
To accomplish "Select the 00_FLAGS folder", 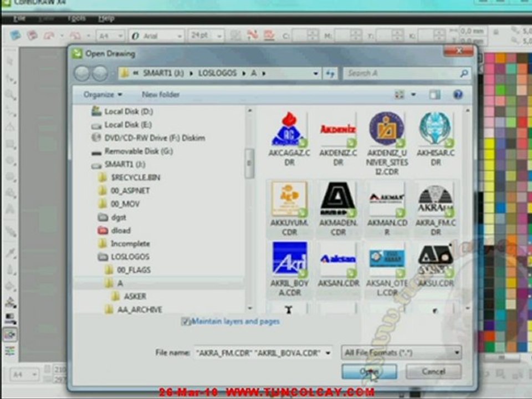I will tap(127, 270).
